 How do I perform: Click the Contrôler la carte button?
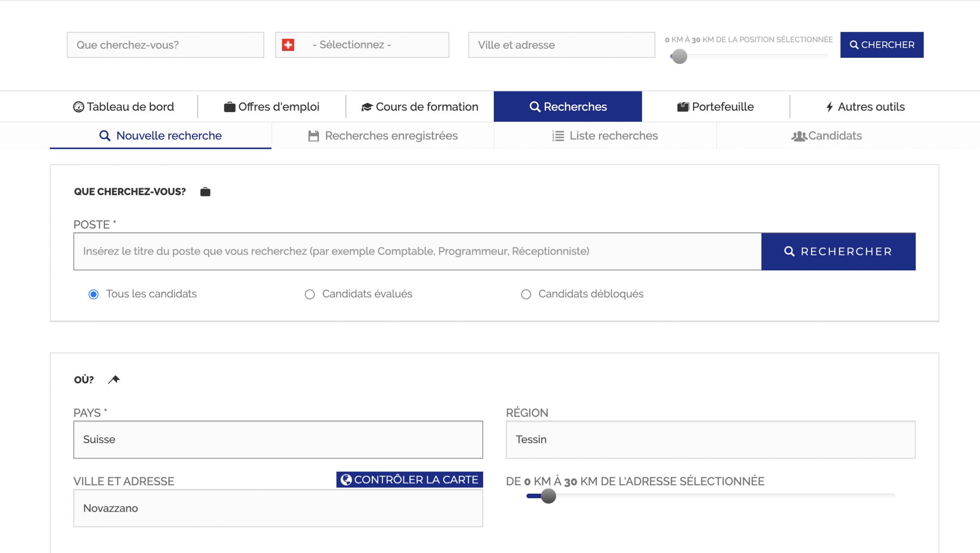tap(410, 479)
